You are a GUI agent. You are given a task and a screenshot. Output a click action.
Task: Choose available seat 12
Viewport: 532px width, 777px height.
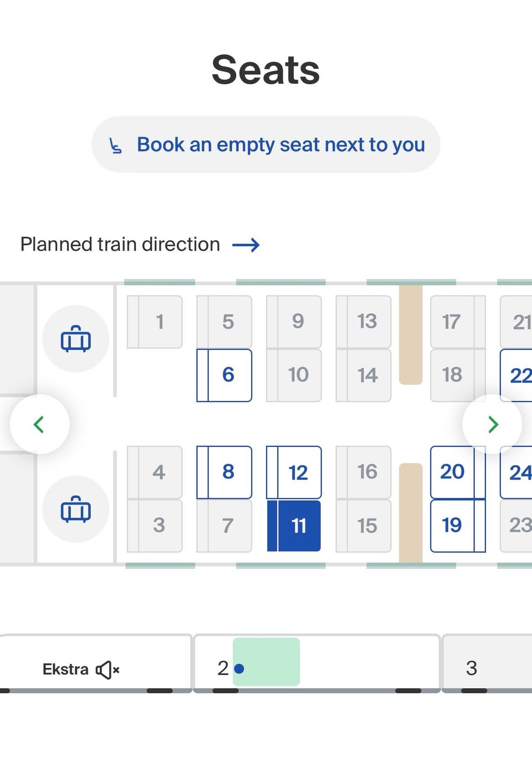(294, 472)
